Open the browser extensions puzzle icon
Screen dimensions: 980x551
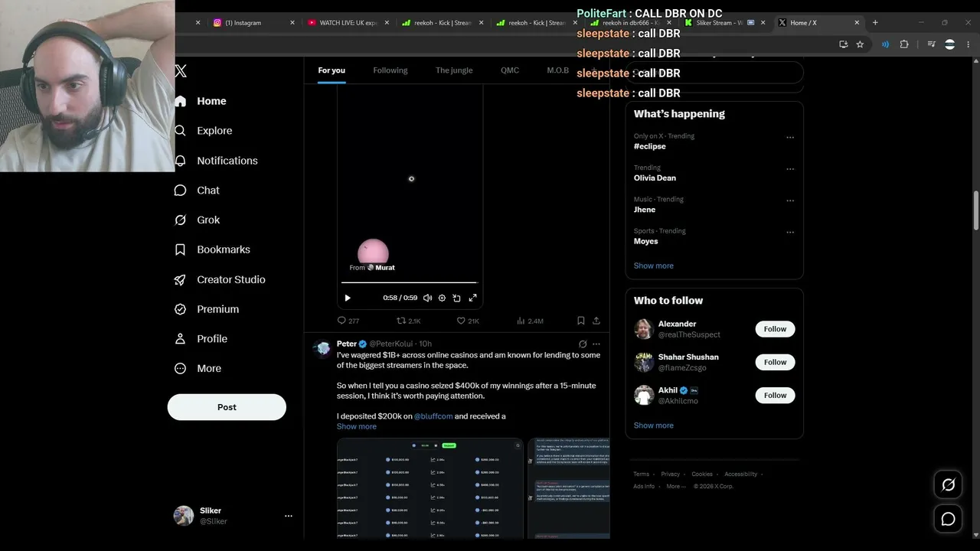coord(904,44)
